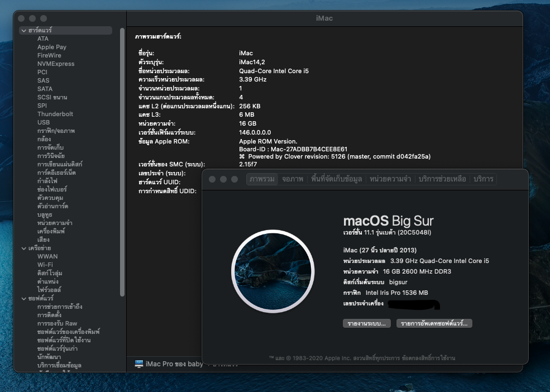Open the FireWire entry
This screenshot has height=392, width=550.
49,55
